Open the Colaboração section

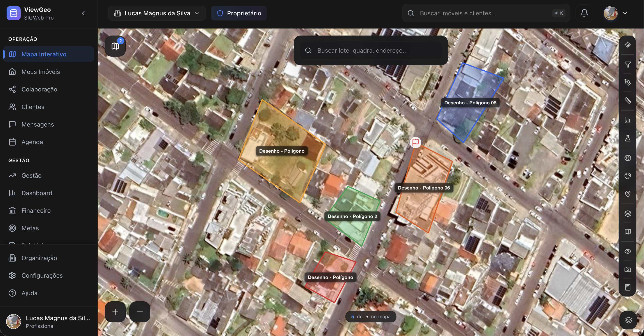point(48,89)
